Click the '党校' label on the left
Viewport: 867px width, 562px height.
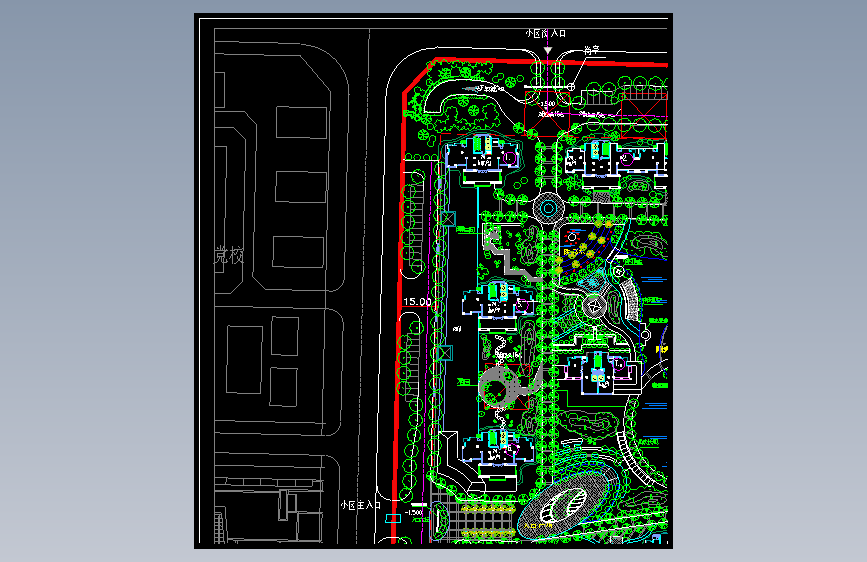click(x=229, y=255)
